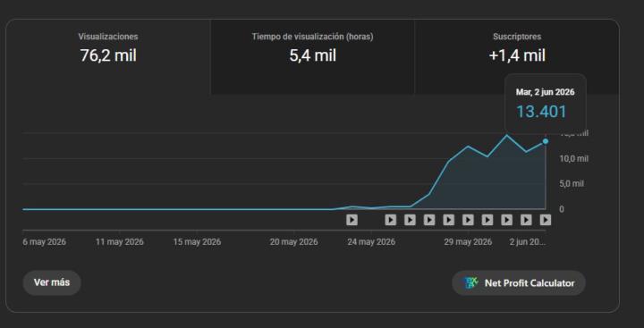Image resolution: width=644 pixels, height=328 pixels.
Task: Open the video marker for 26 May
Action: click(410, 220)
